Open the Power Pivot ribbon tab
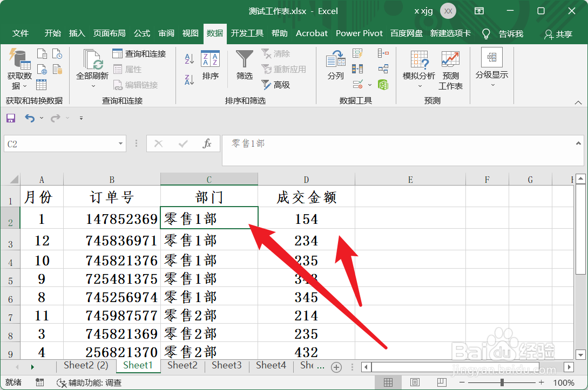This screenshot has height=390, width=588. [x=359, y=33]
